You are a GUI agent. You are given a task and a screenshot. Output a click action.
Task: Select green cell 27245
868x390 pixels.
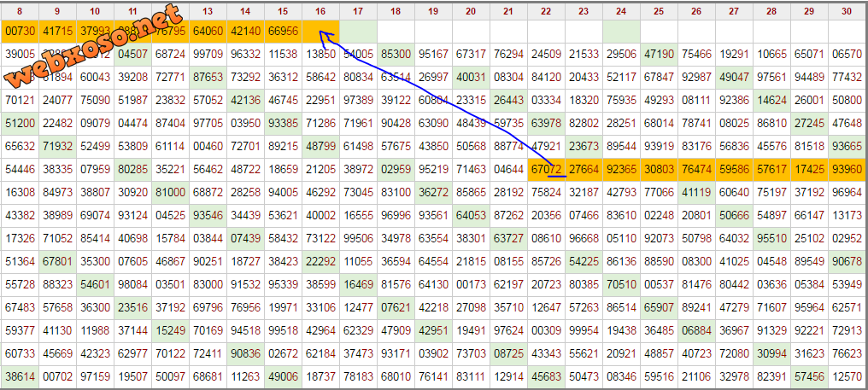coord(809,124)
